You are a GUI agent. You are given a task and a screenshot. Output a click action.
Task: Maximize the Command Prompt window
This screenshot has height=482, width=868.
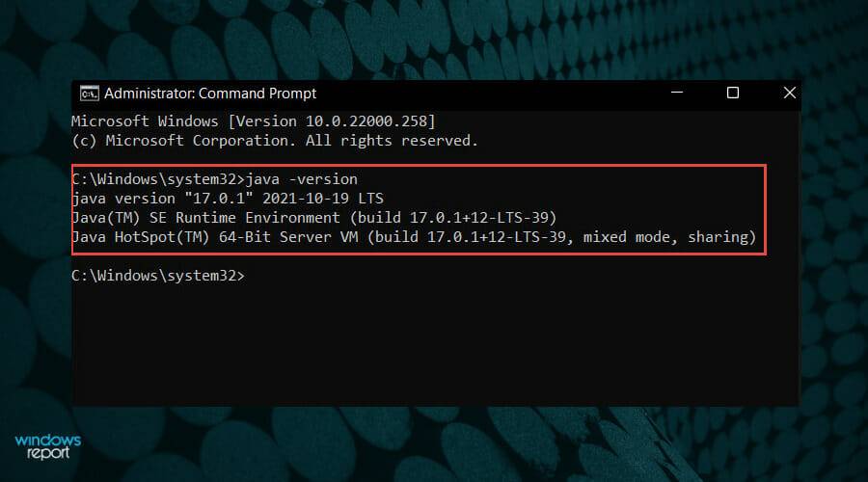[733, 94]
